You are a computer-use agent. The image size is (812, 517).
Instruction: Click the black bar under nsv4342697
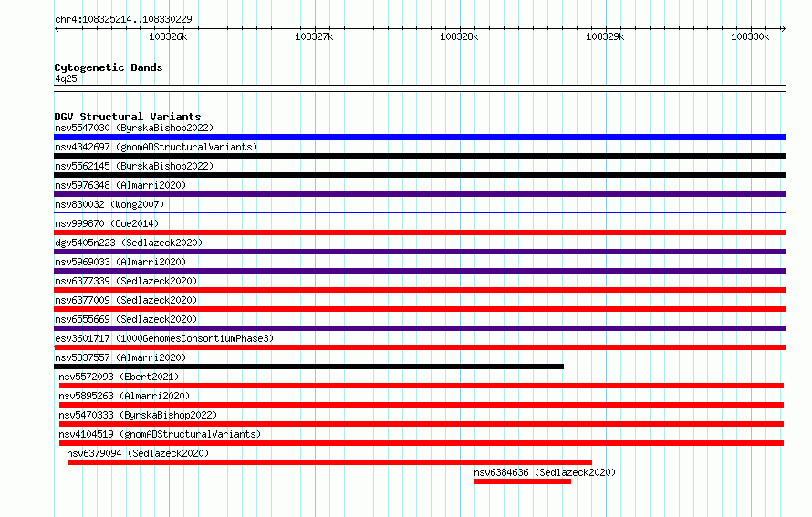pos(420,156)
